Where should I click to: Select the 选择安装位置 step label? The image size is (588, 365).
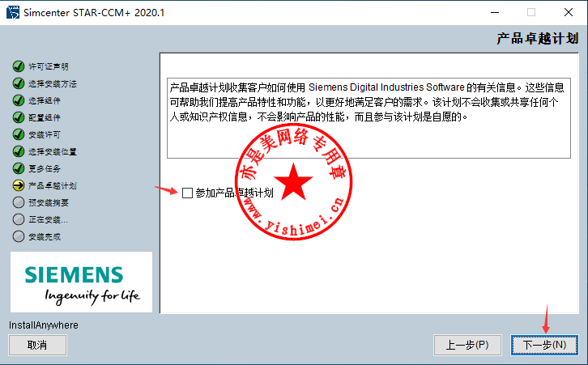pyautogui.click(x=53, y=152)
